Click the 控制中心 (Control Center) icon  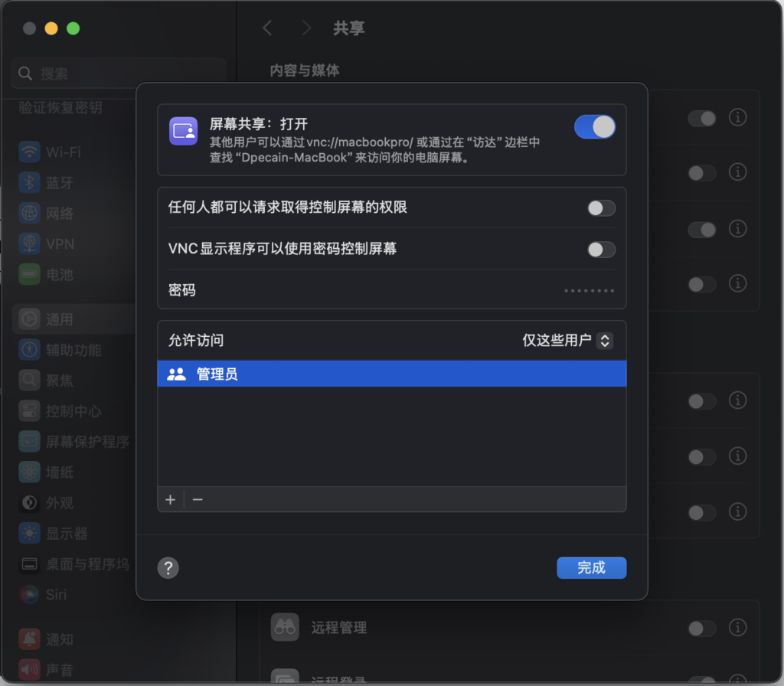click(30, 411)
